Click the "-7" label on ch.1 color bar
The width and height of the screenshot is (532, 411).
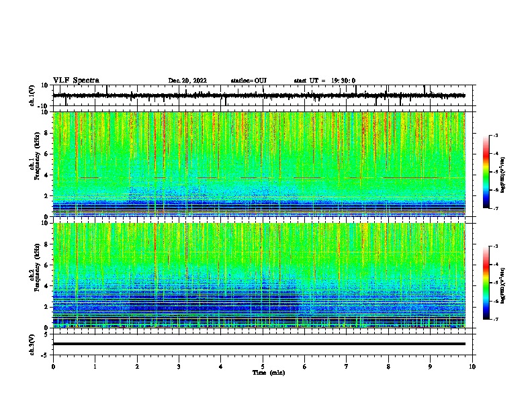click(496, 209)
